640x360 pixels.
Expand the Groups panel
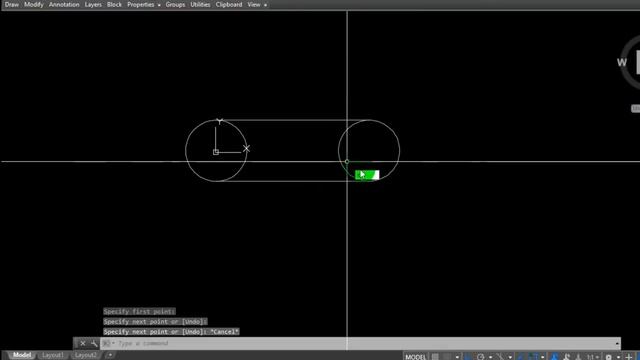point(175,4)
